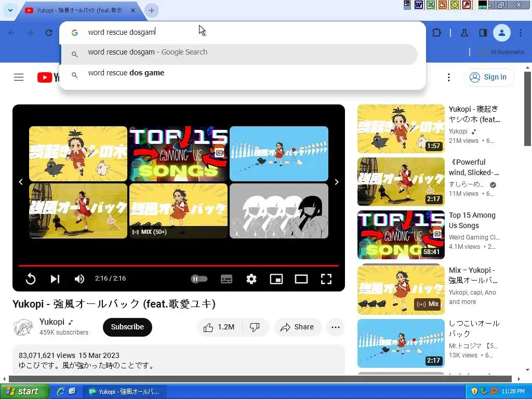Toggle subtitles/closed captions
The image size is (532, 399).
click(227, 279)
